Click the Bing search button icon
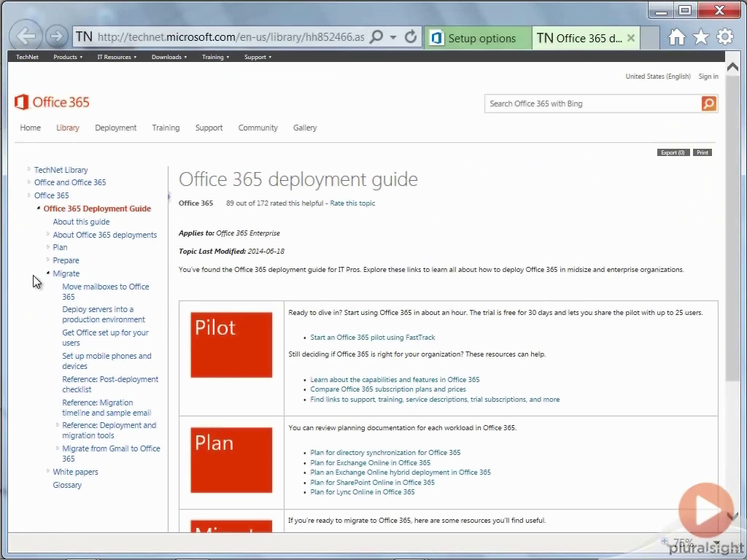Image resolution: width=747 pixels, height=560 pixels. [708, 104]
